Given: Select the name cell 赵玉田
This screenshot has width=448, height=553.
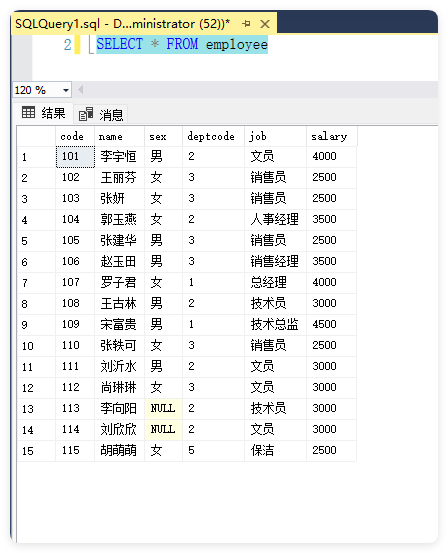Looking at the screenshot, I should point(119,261).
